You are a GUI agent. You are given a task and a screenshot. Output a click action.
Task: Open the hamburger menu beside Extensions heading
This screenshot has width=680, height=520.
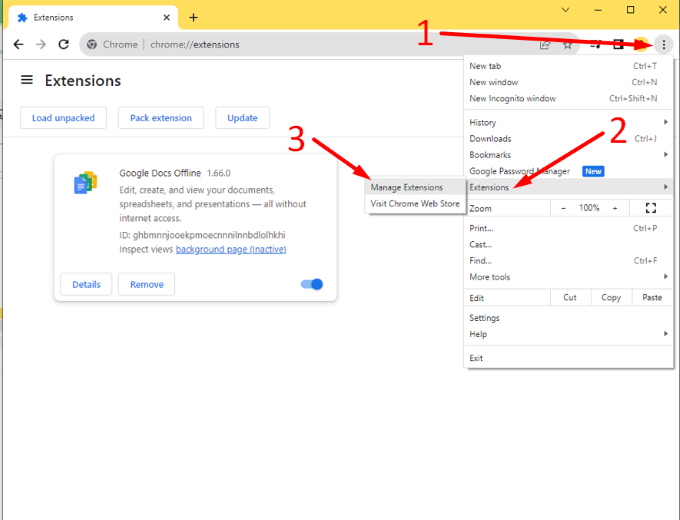click(x=27, y=80)
